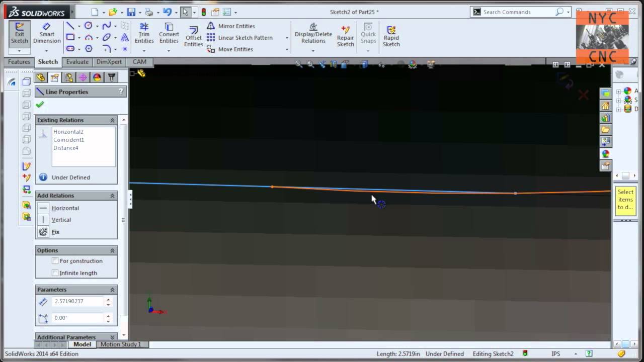Image resolution: width=644 pixels, height=362 pixels.
Task: Select the Horizontal2 relation
Action: point(68,132)
